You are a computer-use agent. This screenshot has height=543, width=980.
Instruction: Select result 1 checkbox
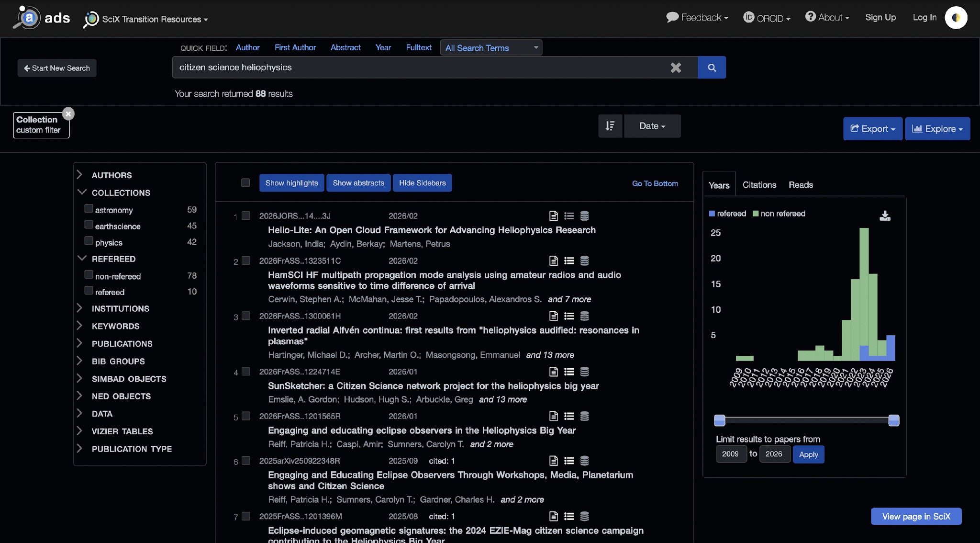point(246,216)
